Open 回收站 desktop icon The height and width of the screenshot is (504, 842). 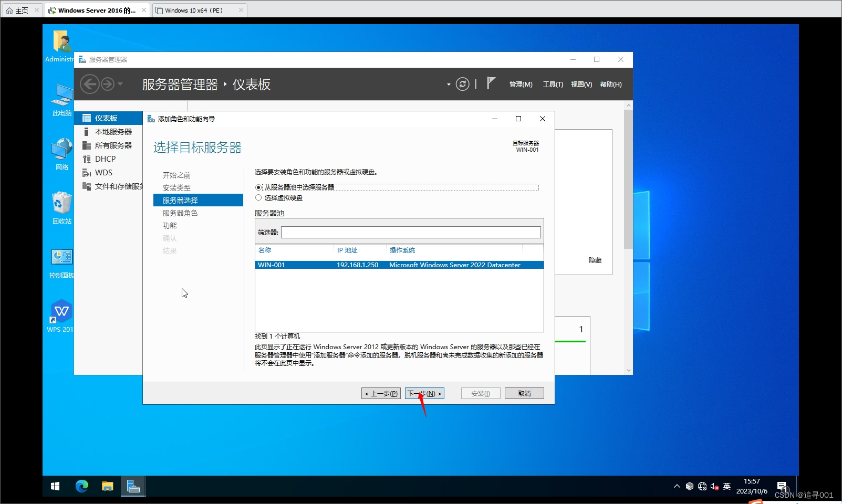point(62,208)
